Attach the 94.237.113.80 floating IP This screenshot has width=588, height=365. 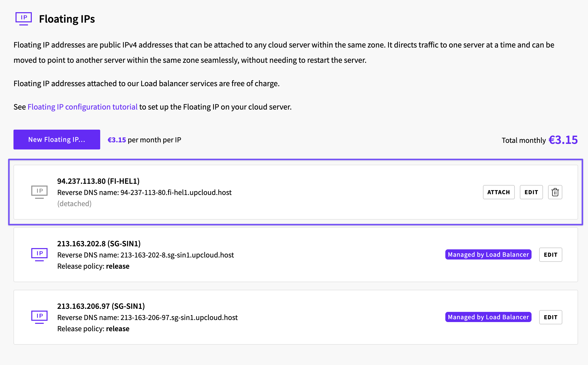point(499,192)
